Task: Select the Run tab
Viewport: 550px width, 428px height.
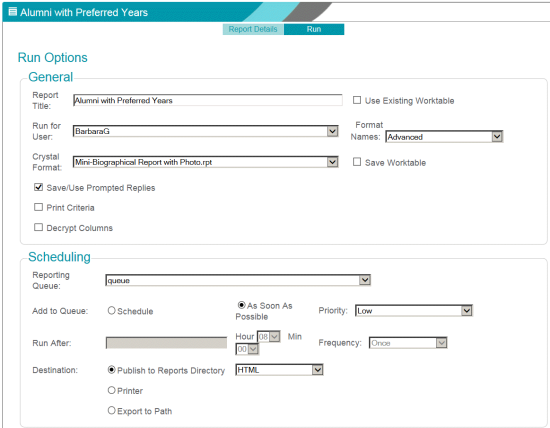Action: 314,29
